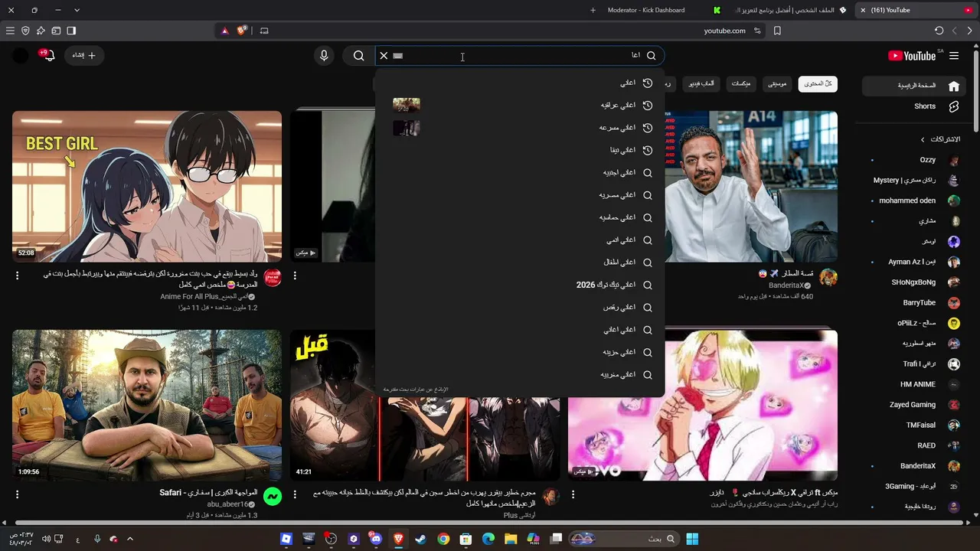Open the Brave Shields icon
Screen dimensions: 980x551
(x=242, y=31)
